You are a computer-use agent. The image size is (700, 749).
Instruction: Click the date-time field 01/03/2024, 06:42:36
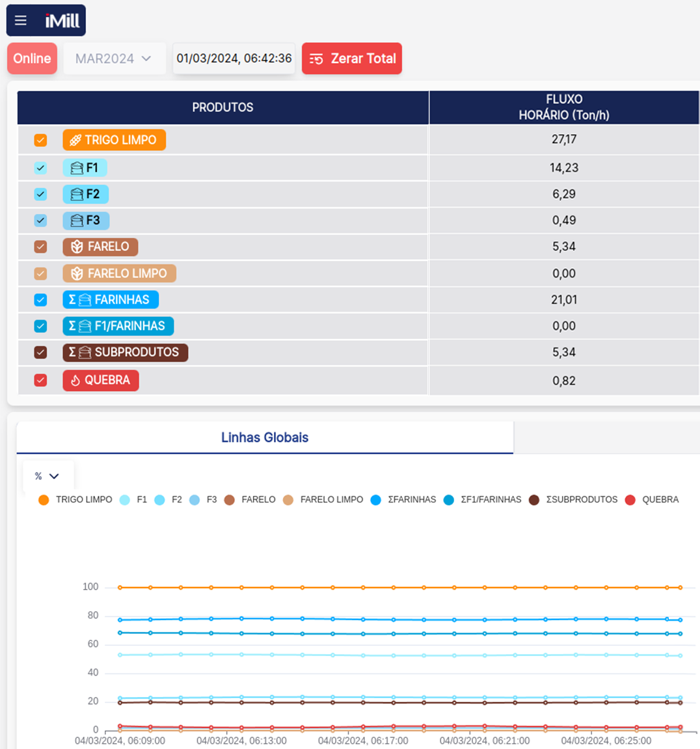click(234, 59)
